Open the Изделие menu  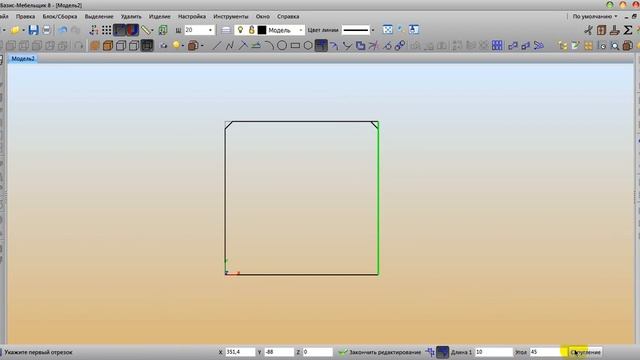point(160,16)
